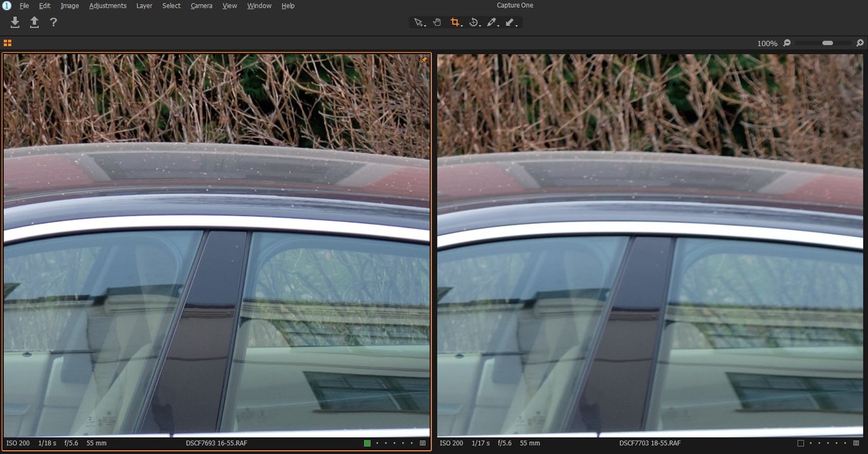
Task: Click the 100% zoom level label
Action: (767, 43)
